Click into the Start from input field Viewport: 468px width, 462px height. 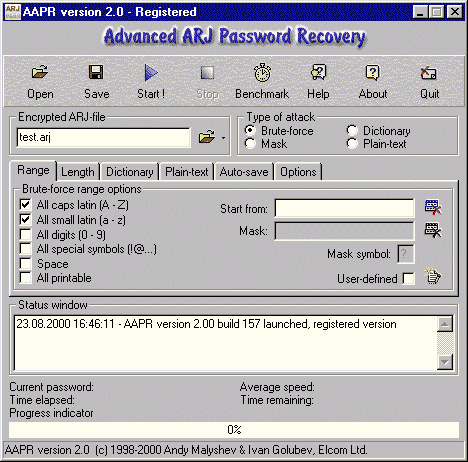tap(344, 208)
